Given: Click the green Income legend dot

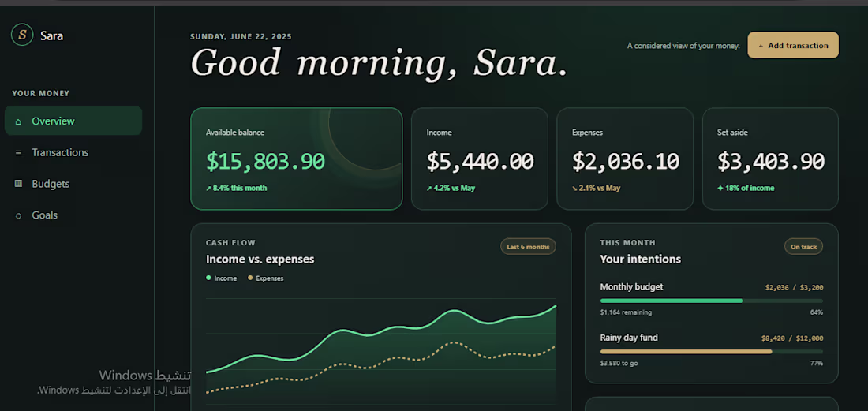Looking at the screenshot, I should click(x=208, y=278).
